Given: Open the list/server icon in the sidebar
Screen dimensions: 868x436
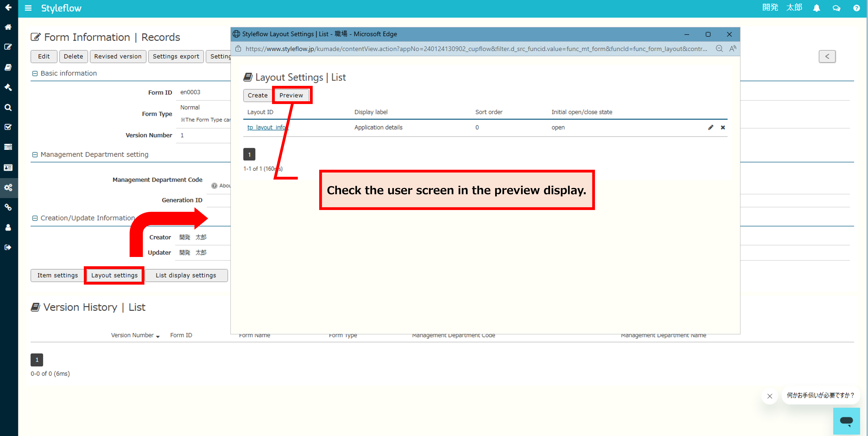Looking at the screenshot, I should [x=8, y=147].
